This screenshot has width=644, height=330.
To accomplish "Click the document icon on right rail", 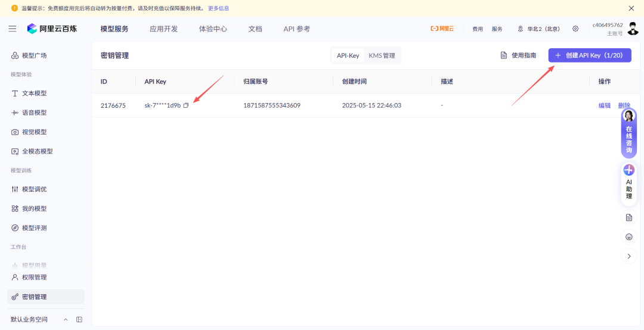I will point(628,217).
